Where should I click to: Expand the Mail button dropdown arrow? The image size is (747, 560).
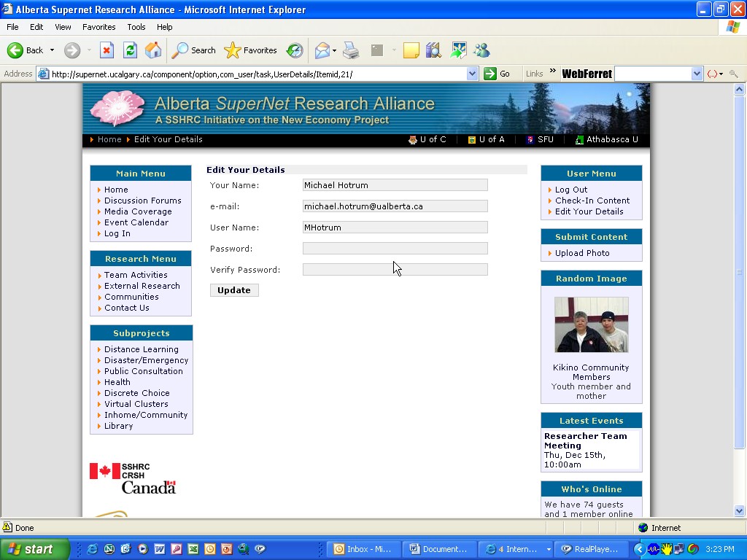pyautogui.click(x=334, y=50)
